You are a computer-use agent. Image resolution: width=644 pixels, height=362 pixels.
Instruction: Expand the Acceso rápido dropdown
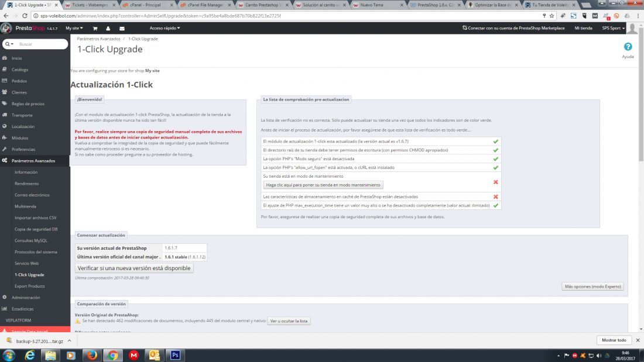(165, 28)
